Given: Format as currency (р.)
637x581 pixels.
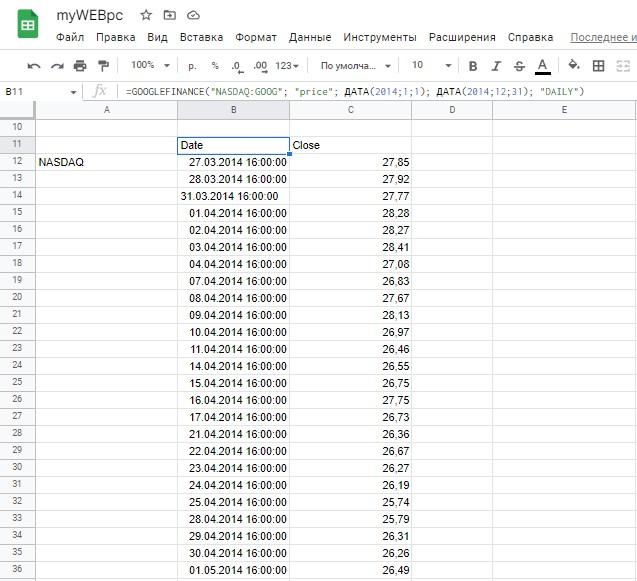Looking at the screenshot, I should (192, 66).
